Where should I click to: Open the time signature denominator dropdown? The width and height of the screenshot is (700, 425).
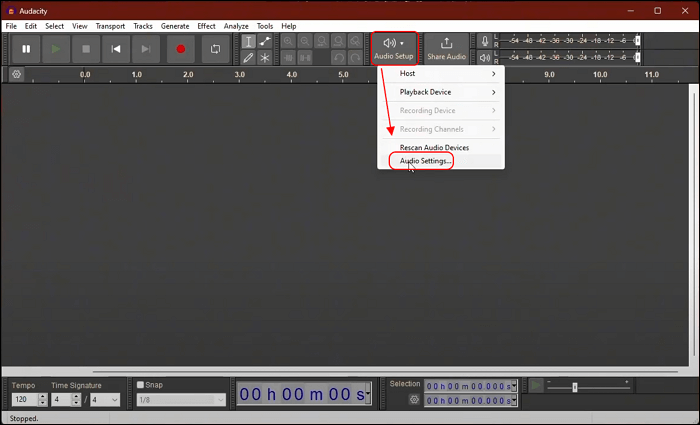tap(105, 400)
